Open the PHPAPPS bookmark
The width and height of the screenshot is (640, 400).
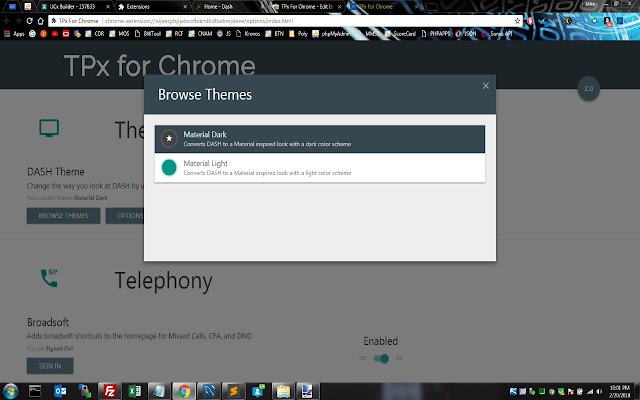(x=437, y=34)
